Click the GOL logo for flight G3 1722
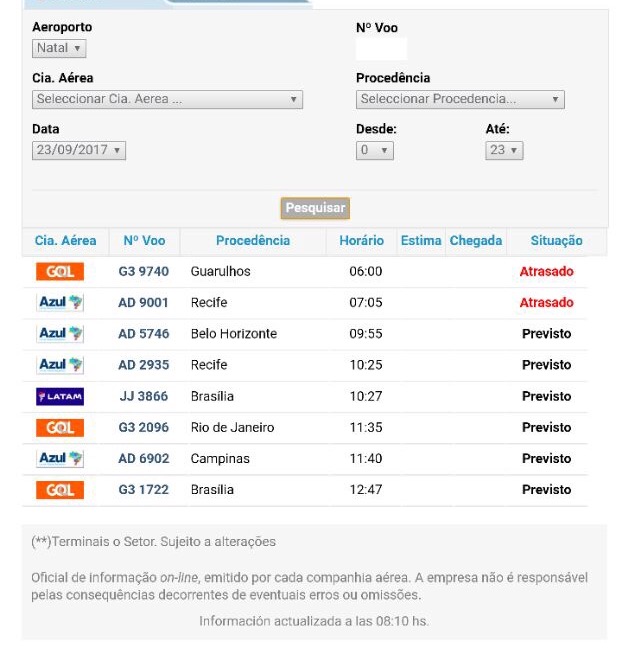 pos(60,490)
